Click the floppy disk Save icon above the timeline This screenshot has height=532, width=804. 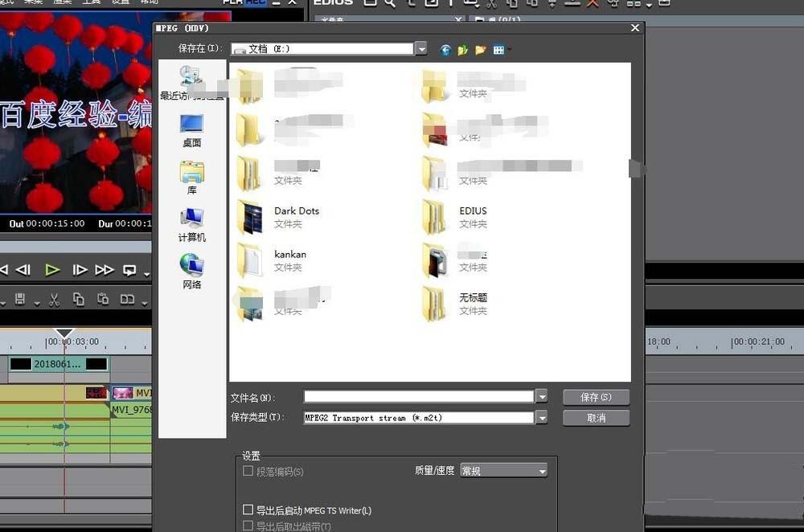(x=22, y=299)
